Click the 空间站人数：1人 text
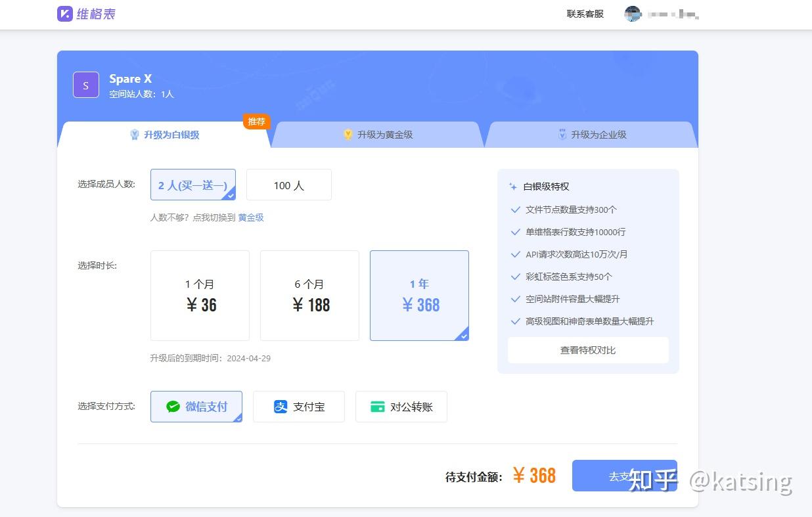The height and width of the screenshot is (517, 812). 141,95
